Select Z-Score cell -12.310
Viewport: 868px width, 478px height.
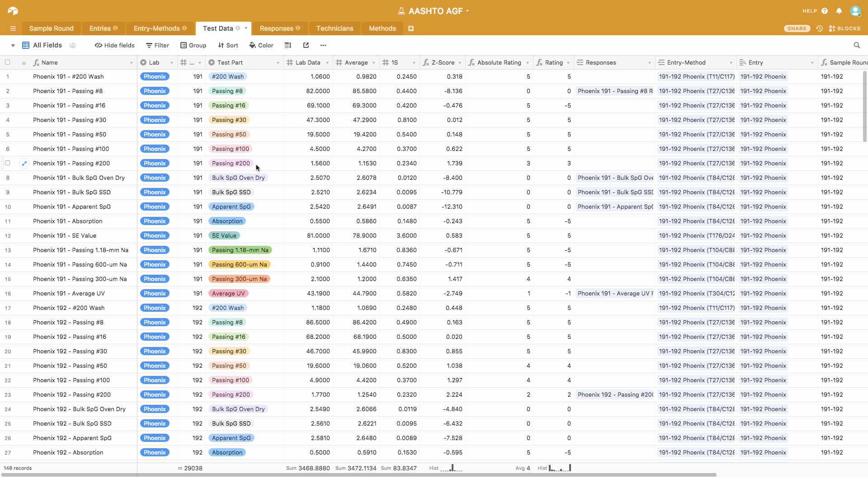coord(442,206)
